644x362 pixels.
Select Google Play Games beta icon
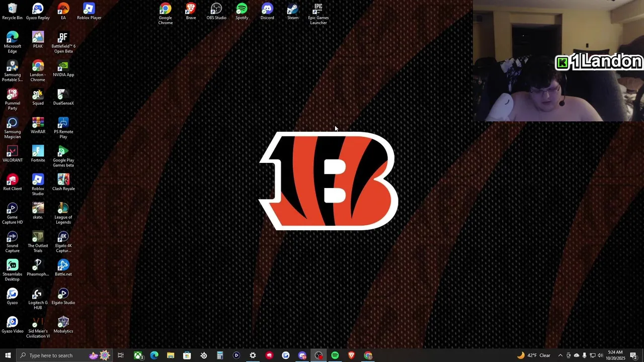(63, 157)
